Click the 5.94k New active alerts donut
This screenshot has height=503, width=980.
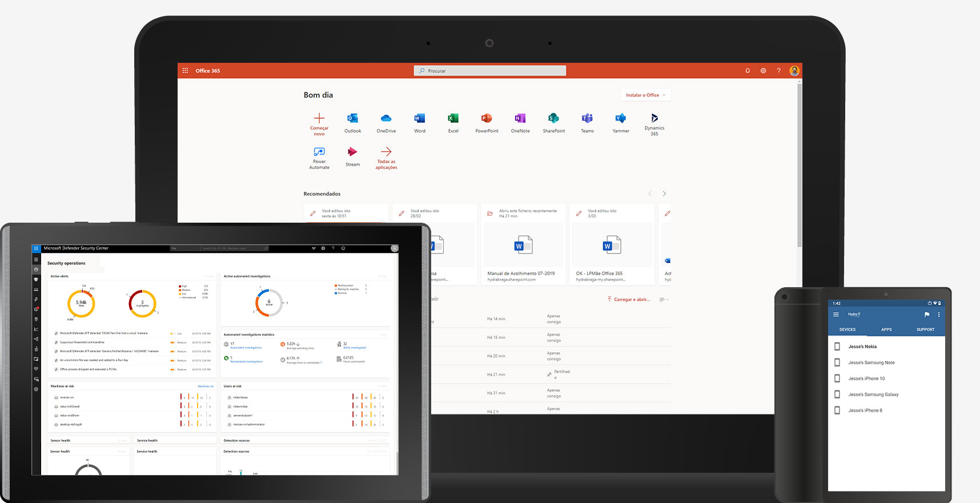81,303
